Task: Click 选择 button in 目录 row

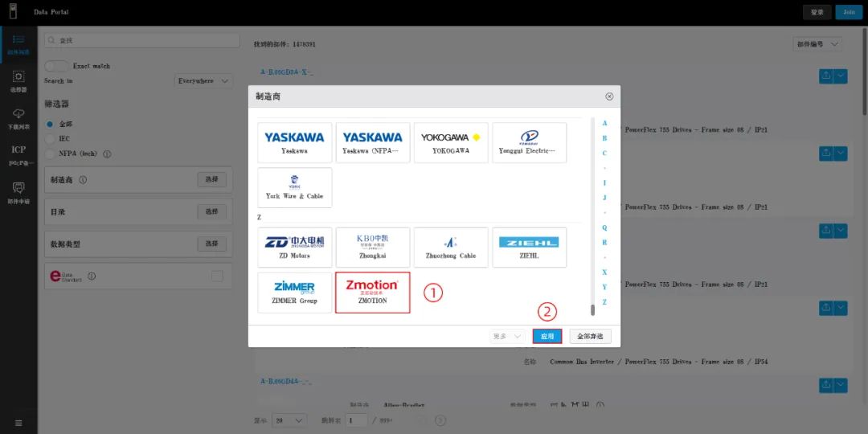Action: pos(212,211)
